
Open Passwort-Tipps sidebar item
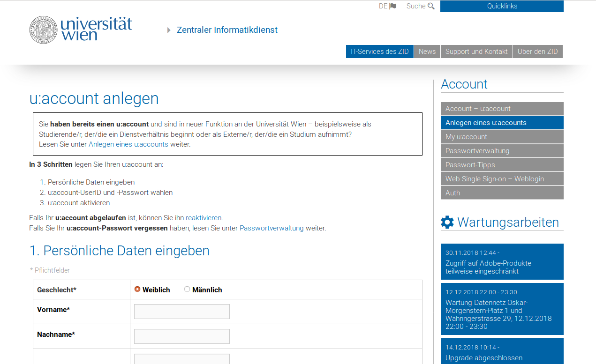pyautogui.click(x=502, y=165)
